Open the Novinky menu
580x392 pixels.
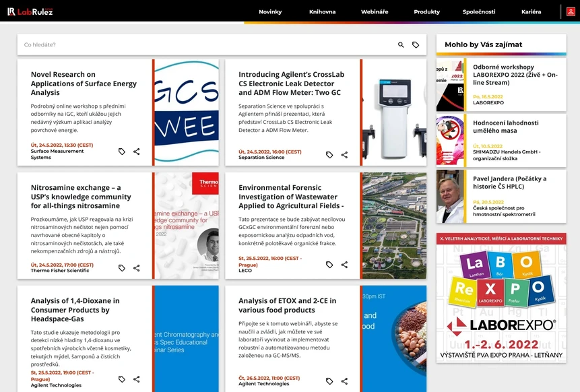pyautogui.click(x=270, y=11)
